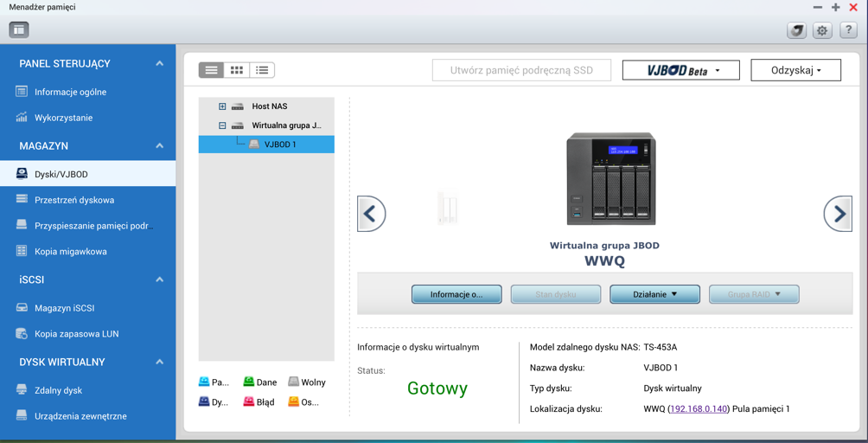Open the Odzyskaj dropdown menu
Image resolution: width=868 pixels, height=443 pixels.
tap(795, 70)
